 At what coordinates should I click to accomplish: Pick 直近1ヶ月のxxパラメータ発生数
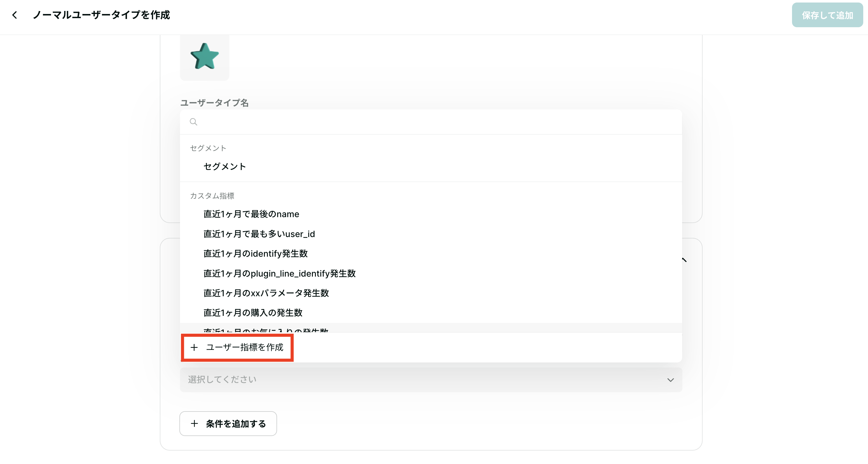[x=431, y=293]
